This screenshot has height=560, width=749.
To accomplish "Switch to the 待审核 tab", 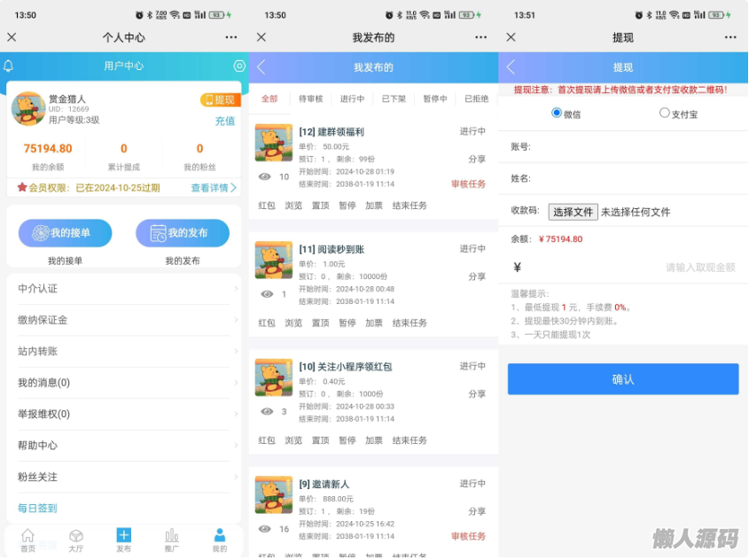I will pos(311,99).
